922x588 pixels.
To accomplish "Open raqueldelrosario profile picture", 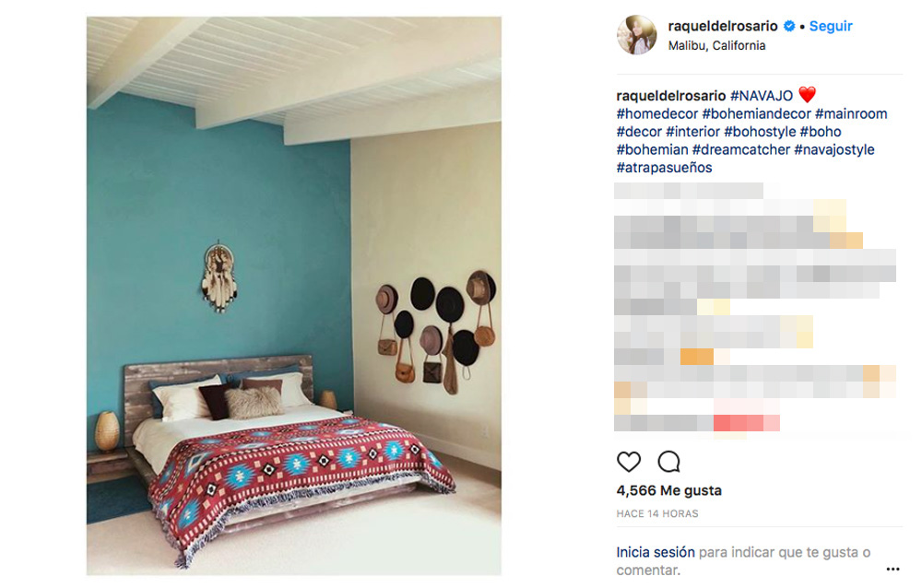I will coord(637,35).
